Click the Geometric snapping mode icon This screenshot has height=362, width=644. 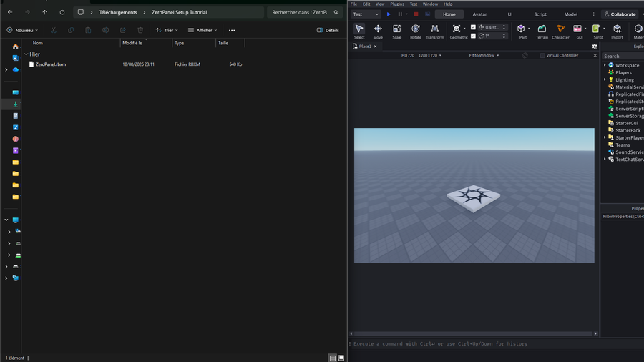click(457, 29)
